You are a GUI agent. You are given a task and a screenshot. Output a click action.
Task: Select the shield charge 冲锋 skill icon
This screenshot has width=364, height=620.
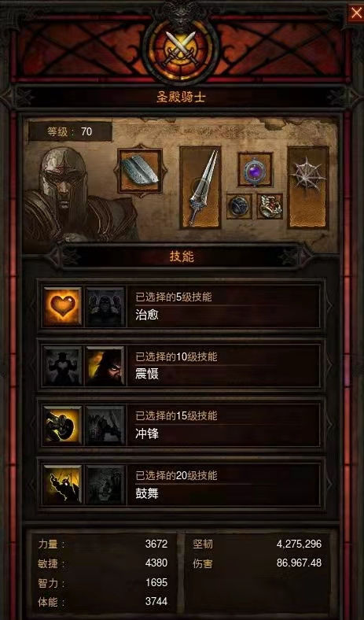tap(62, 426)
